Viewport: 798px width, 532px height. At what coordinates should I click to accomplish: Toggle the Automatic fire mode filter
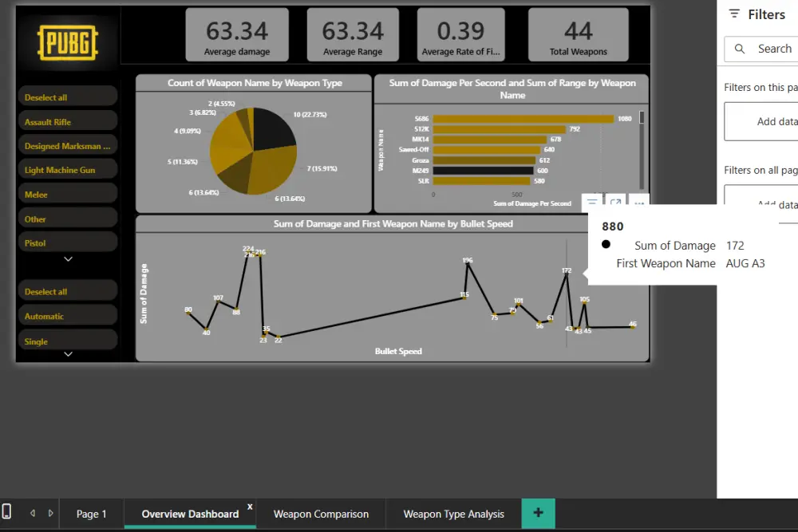tap(68, 314)
